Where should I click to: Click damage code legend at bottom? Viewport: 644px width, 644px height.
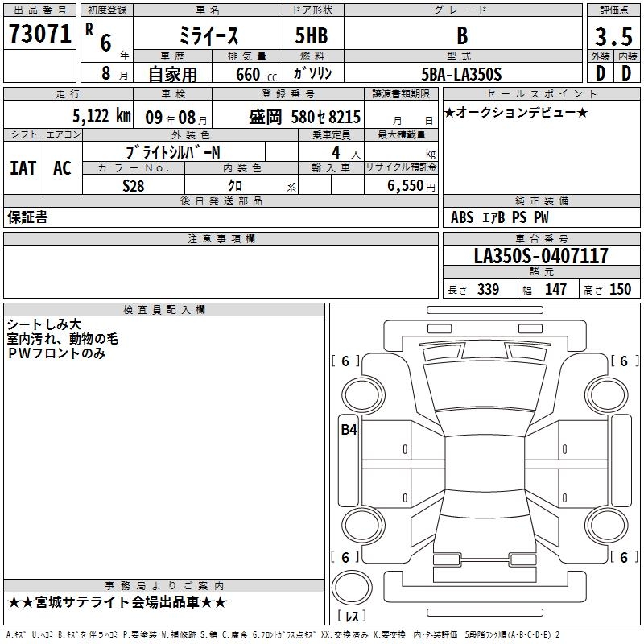point(283,635)
